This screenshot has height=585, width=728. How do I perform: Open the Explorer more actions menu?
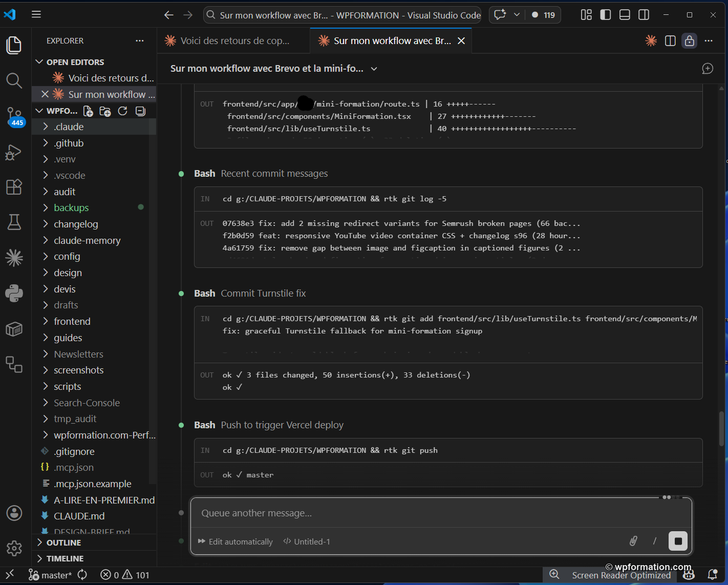click(x=140, y=40)
